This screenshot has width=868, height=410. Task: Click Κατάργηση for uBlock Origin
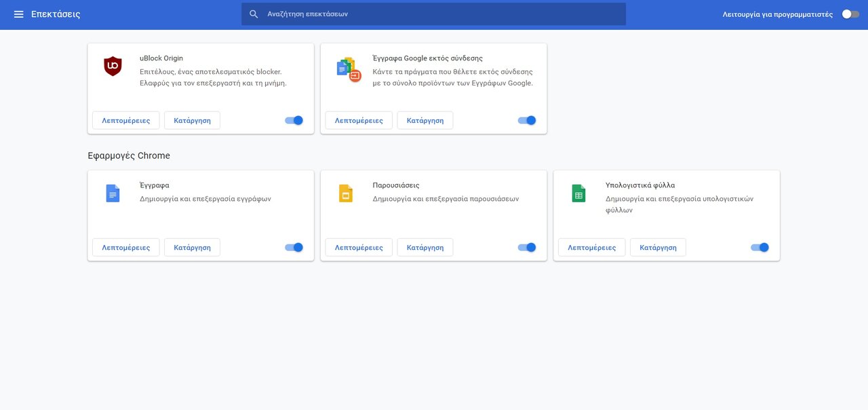tap(192, 120)
